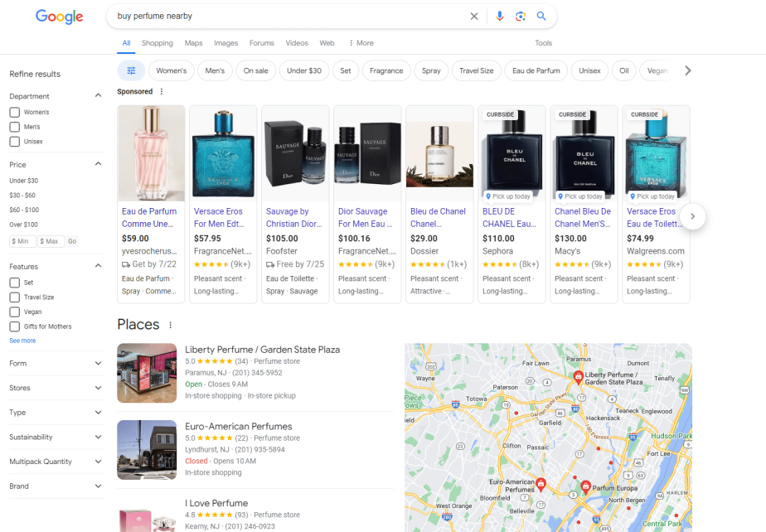Click the Max price input field
The width and height of the screenshot is (766, 532).
[51, 241]
